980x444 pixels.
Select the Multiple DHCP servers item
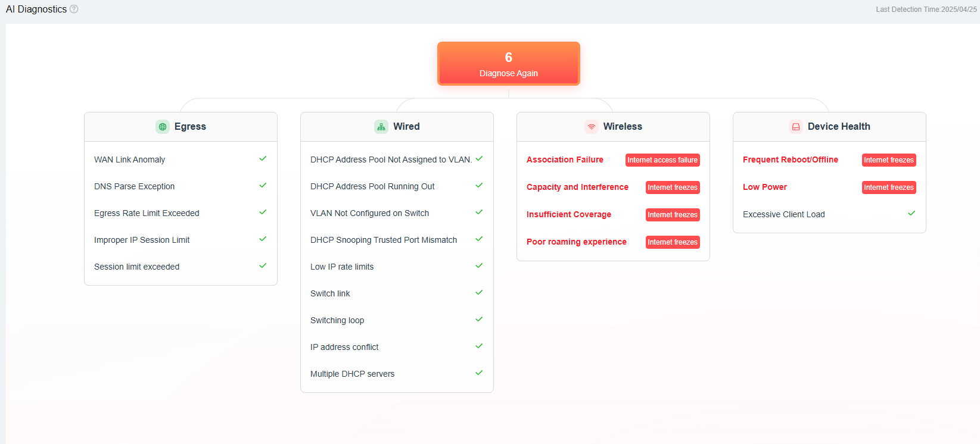[x=353, y=374]
